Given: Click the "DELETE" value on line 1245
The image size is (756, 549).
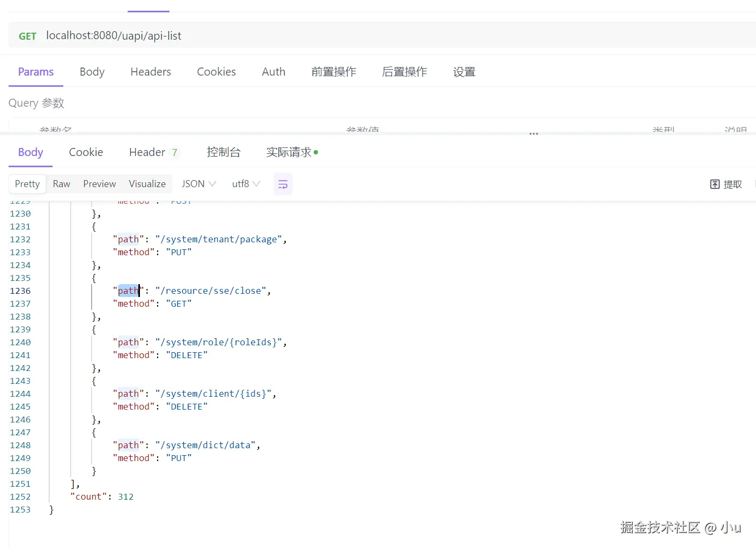Looking at the screenshot, I should [x=187, y=406].
